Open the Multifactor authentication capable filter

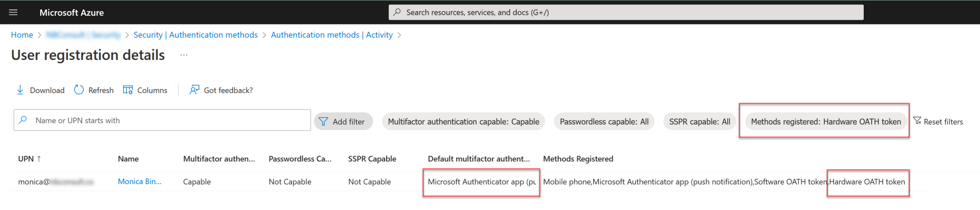[464, 122]
